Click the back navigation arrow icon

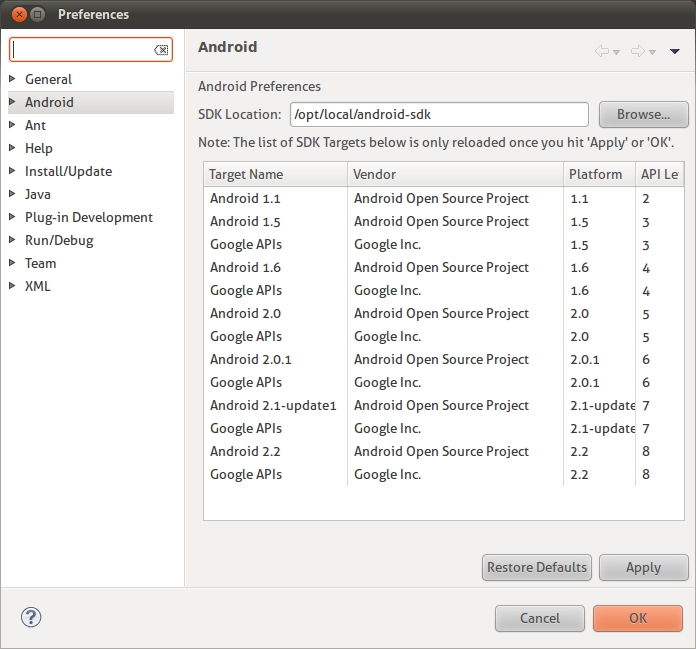pyautogui.click(x=602, y=51)
